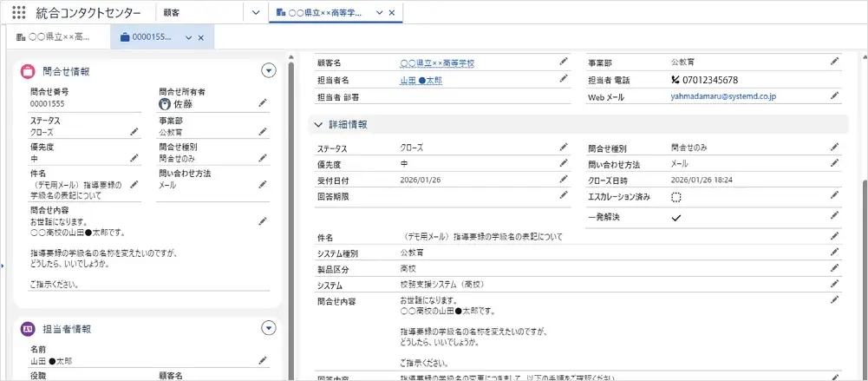Viewport: 868px width, 381px height.
Task: Open the 担当者情報 panel actions dropdown
Action: 269,328
